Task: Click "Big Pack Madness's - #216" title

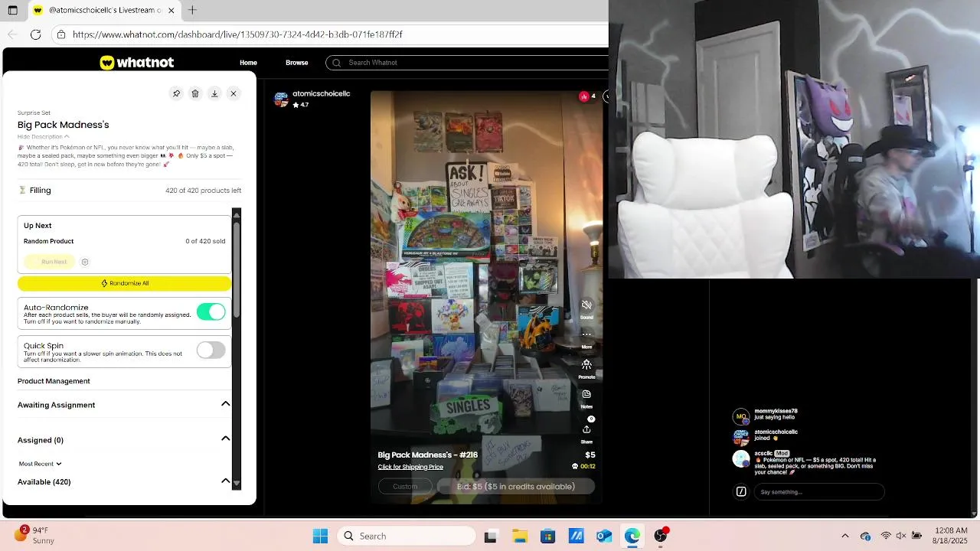Action: tap(428, 455)
